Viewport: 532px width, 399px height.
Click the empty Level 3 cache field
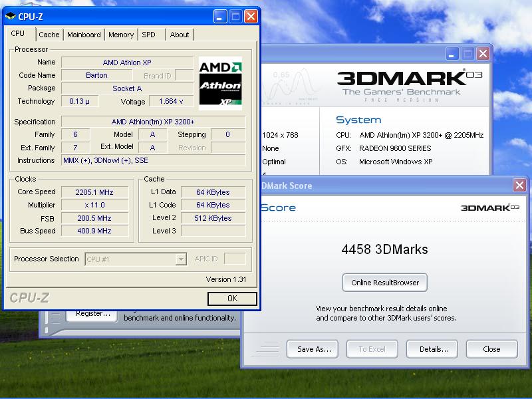(213, 231)
